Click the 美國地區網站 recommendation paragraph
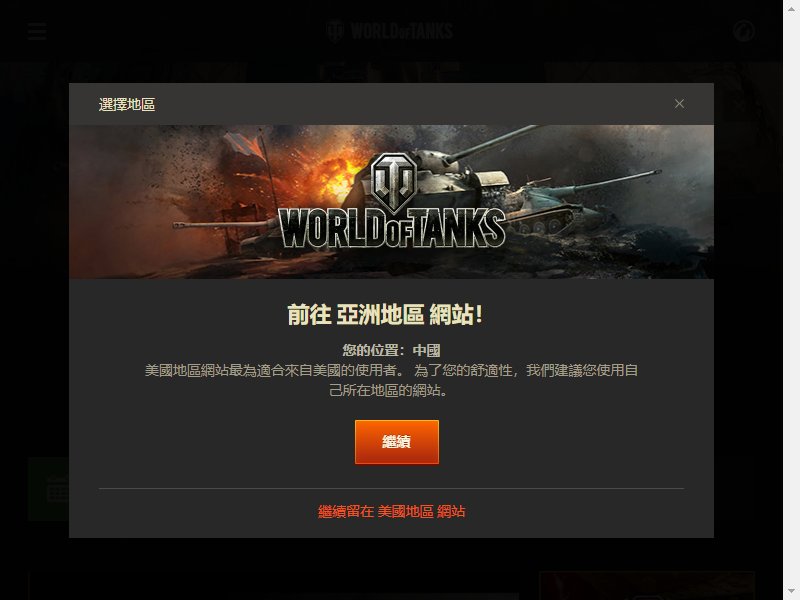 pos(391,380)
